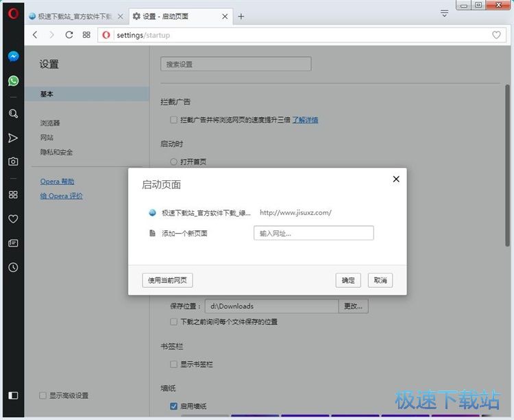Switch to the 极速下载站 tab

click(x=76, y=16)
